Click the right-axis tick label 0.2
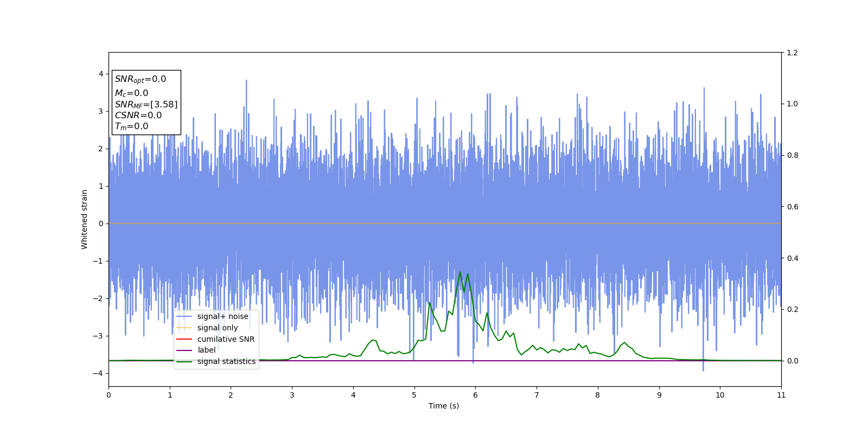The height and width of the screenshot is (434, 868). [x=792, y=309]
